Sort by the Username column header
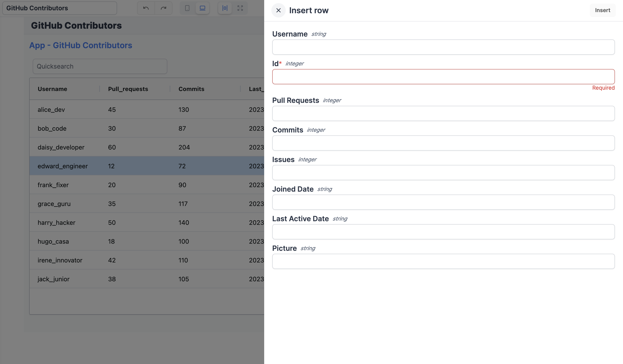623x364 pixels. coord(52,89)
